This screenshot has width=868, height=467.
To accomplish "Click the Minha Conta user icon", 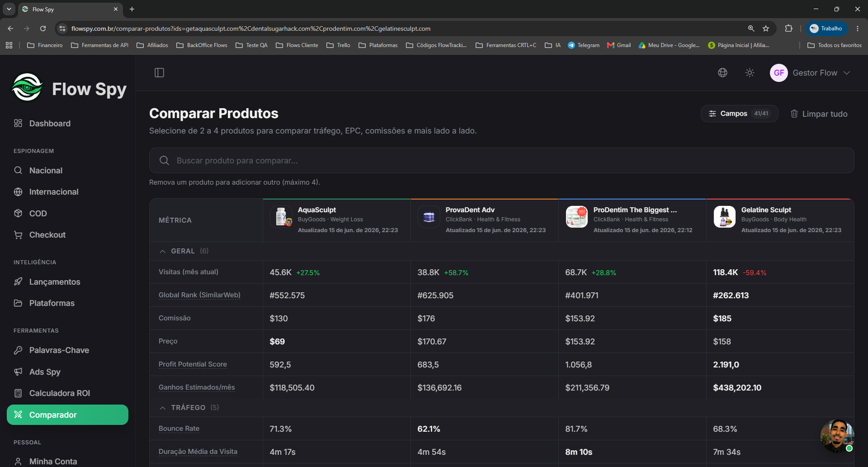I will pos(18,461).
